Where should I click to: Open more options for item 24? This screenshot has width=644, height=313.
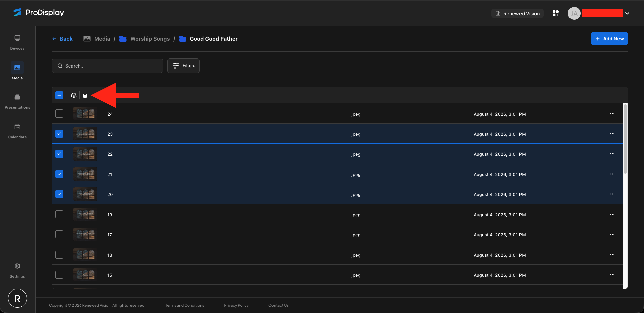click(x=612, y=114)
